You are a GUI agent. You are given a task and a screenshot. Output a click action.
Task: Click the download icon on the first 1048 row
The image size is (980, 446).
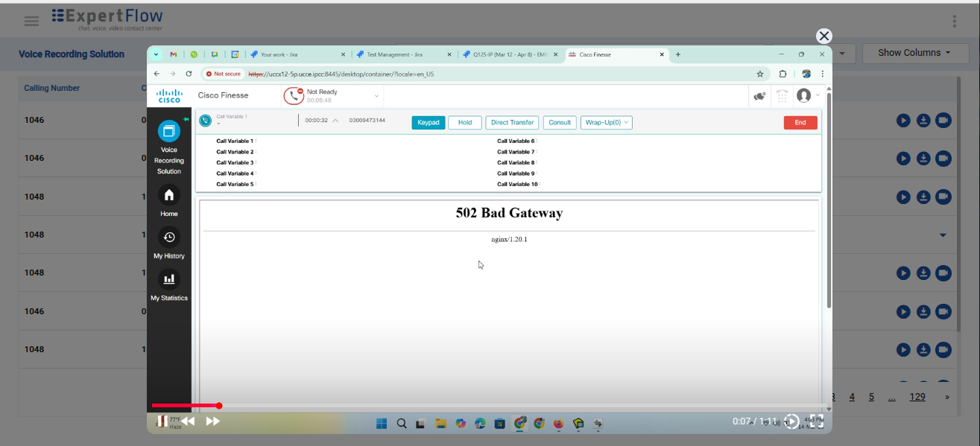pos(923,197)
